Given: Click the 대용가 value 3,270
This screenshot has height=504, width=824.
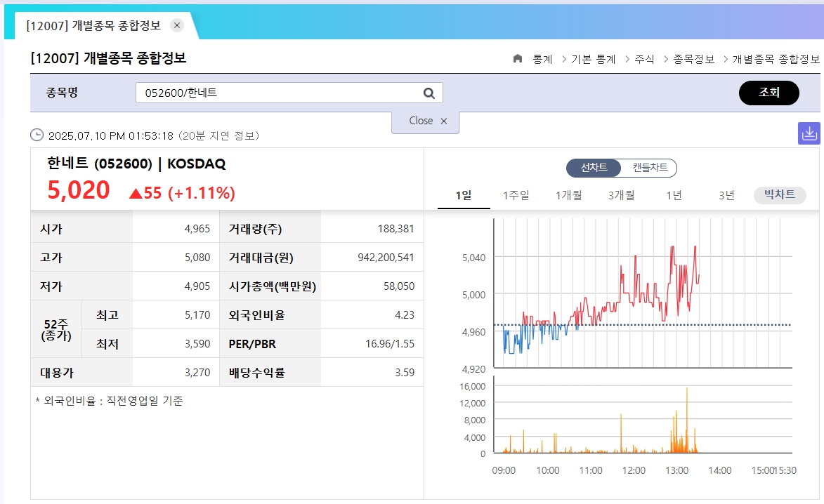Looking at the screenshot, I should tap(197, 373).
